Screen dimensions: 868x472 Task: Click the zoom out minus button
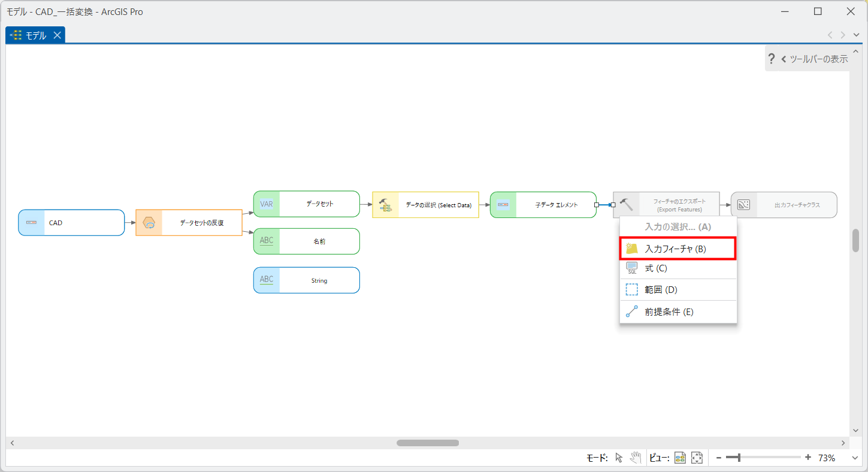pos(719,458)
